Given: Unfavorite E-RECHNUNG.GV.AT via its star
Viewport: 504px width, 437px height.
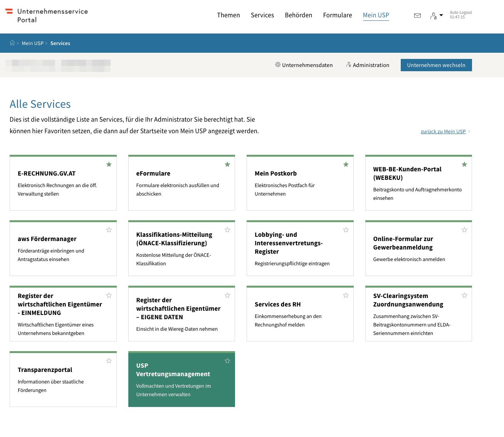Looking at the screenshot, I should pos(109,164).
